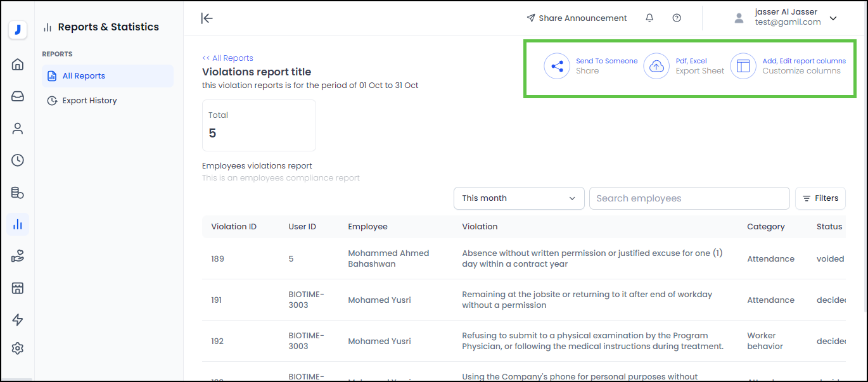Collapse the sidebar using arrow icon

click(207, 18)
